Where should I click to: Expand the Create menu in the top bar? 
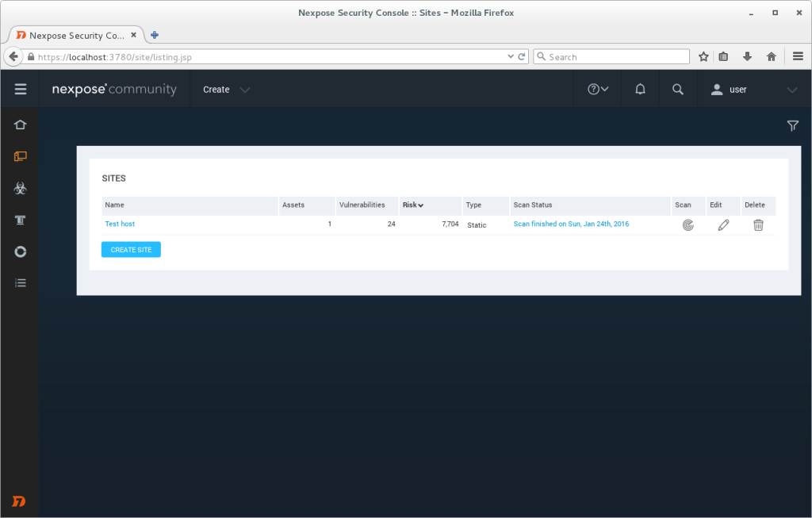226,90
